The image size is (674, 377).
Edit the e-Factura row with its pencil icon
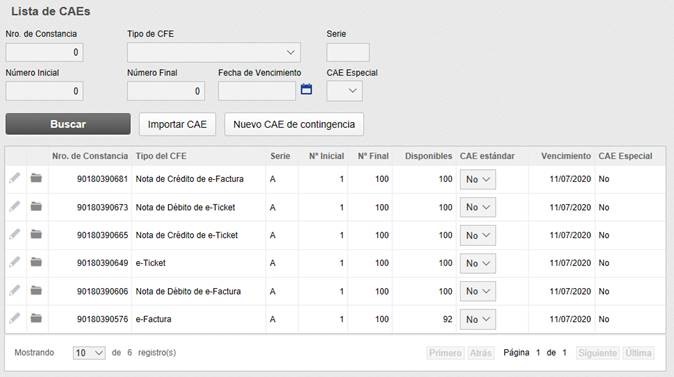(15, 318)
